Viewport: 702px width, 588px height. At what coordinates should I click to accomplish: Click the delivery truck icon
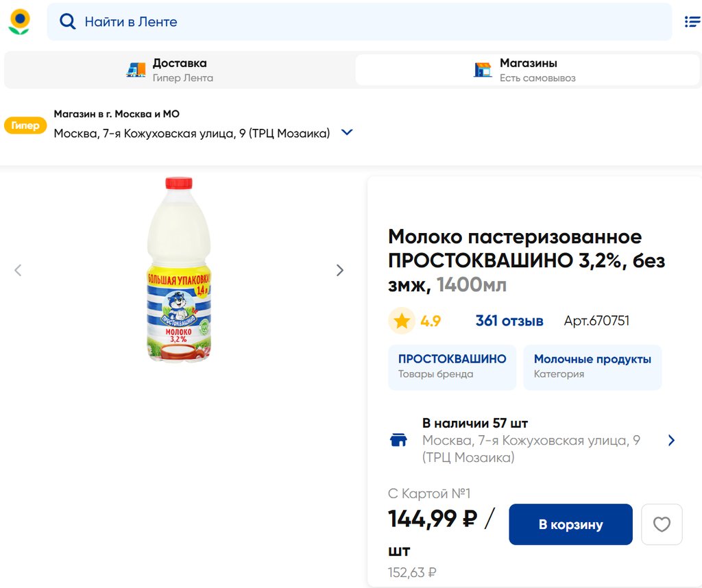(x=136, y=70)
